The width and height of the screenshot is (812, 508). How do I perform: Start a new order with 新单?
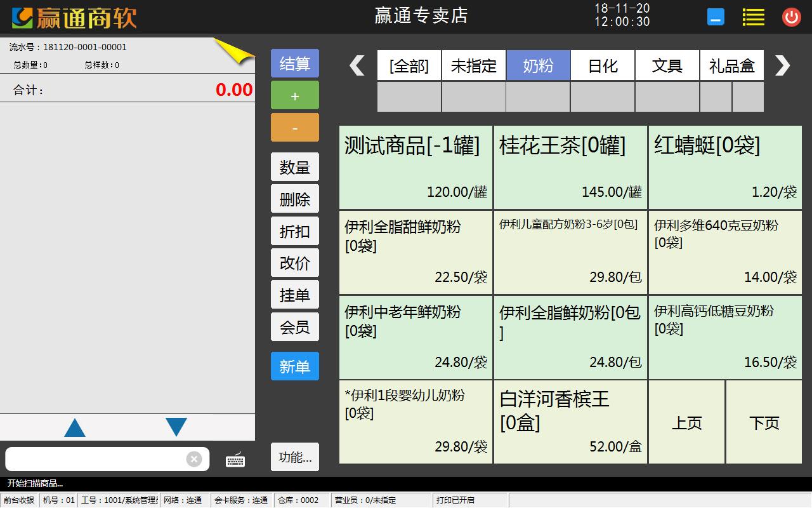[295, 366]
